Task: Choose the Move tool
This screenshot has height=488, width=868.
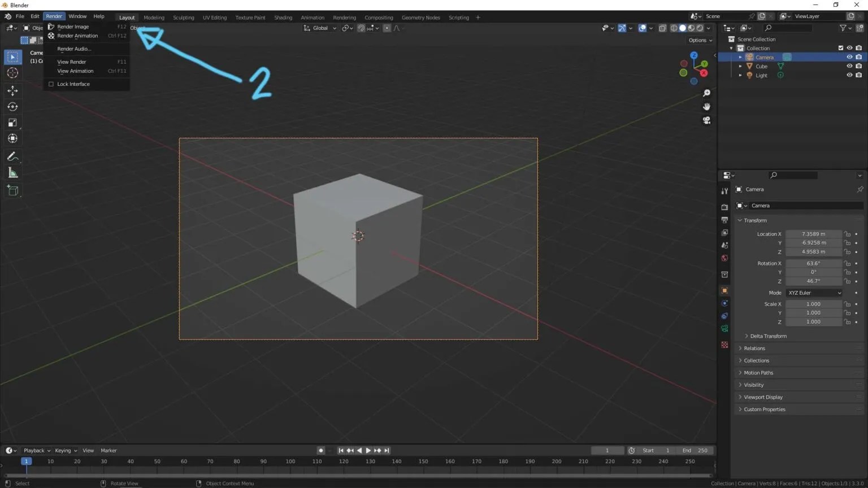Action: [x=12, y=90]
